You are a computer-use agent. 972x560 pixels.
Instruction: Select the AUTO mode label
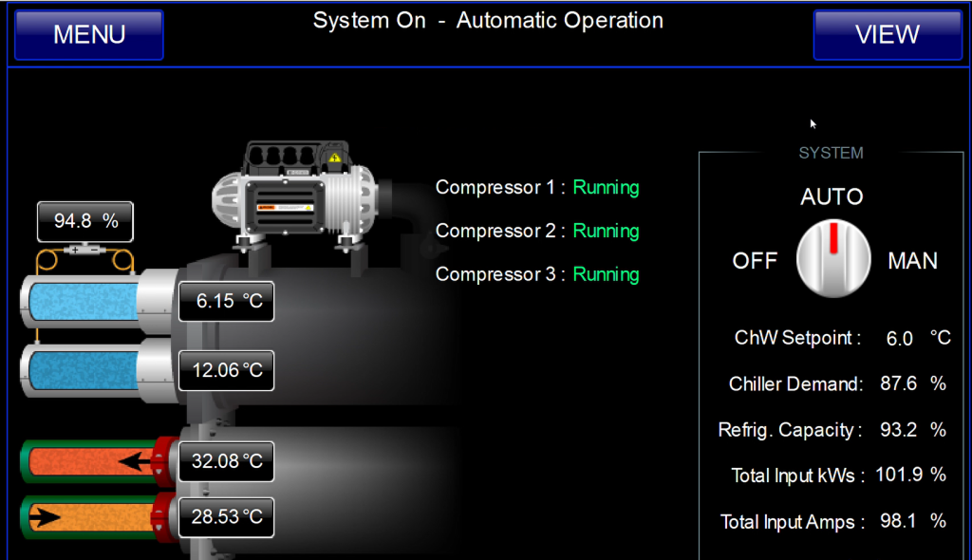click(x=832, y=197)
